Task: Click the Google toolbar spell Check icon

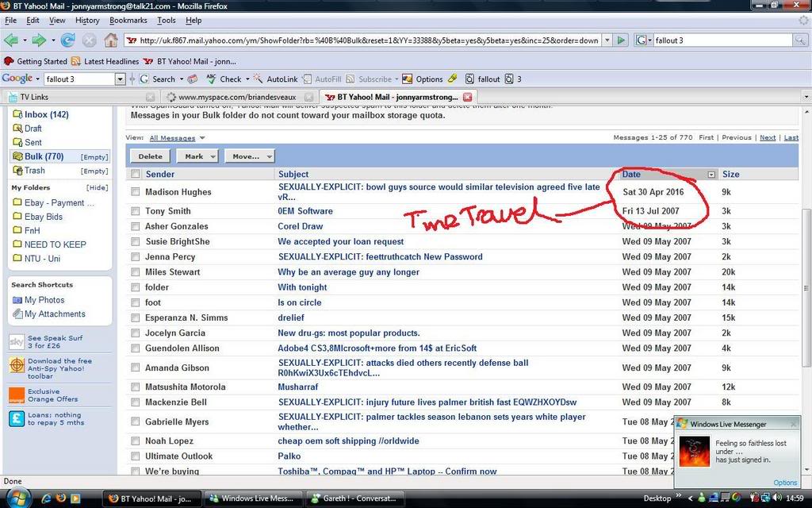Action: click(212, 79)
